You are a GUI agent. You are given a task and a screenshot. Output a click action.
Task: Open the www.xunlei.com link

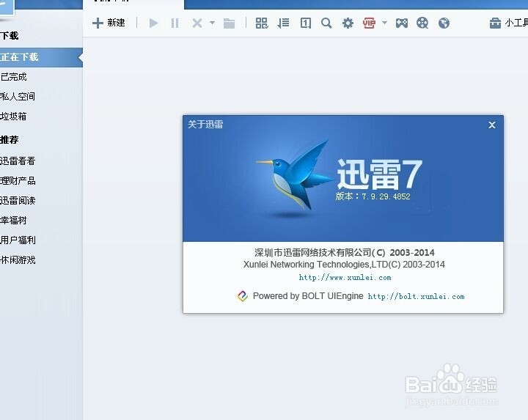point(345,278)
